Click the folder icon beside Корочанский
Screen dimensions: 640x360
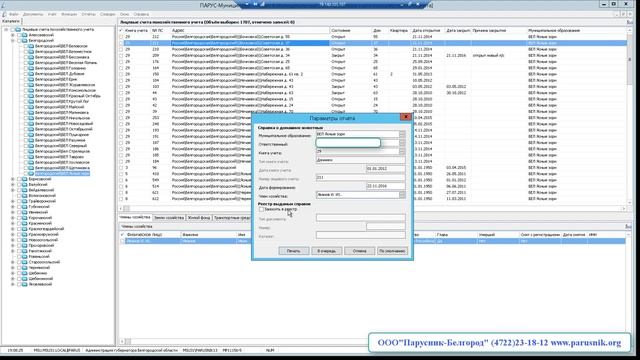coord(24,218)
